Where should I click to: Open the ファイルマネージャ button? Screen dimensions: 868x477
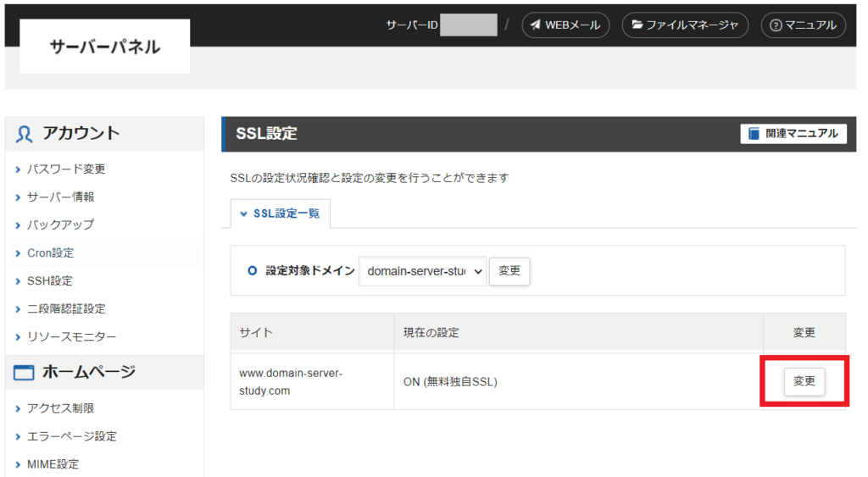685,25
